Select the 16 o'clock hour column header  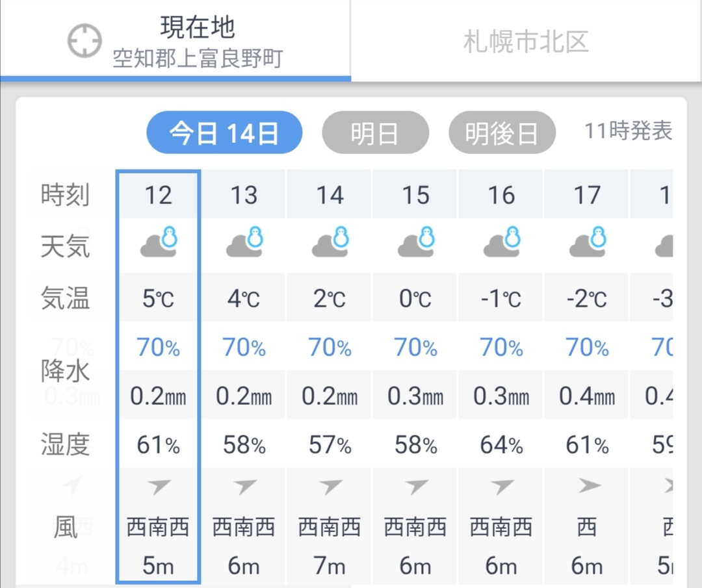pyautogui.click(x=501, y=194)
